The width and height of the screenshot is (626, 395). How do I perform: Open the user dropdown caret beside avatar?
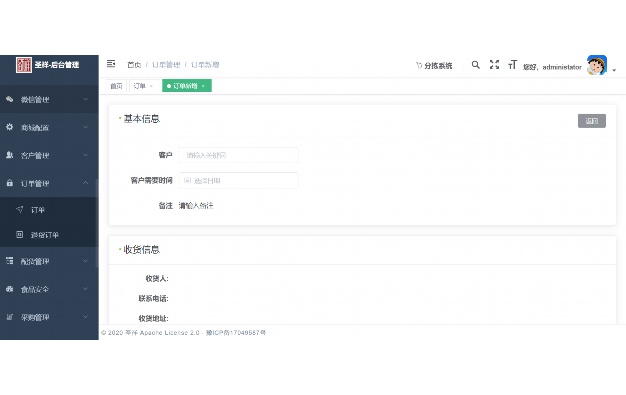614,70
